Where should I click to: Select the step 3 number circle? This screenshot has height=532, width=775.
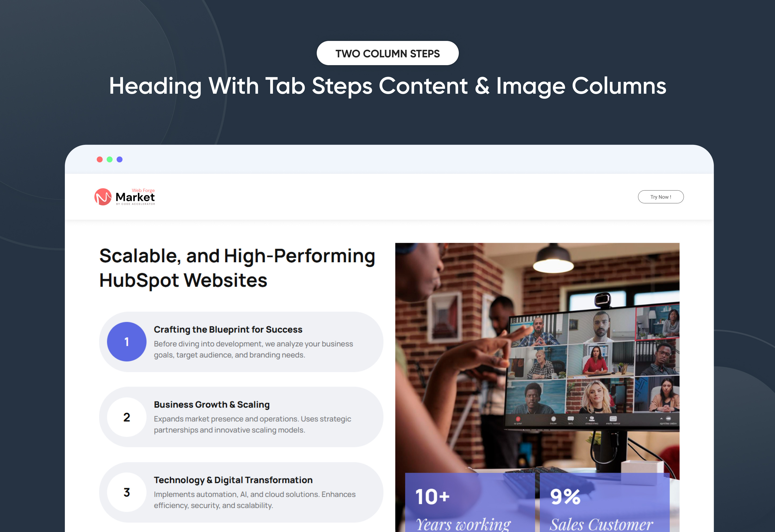click(126, 493)
